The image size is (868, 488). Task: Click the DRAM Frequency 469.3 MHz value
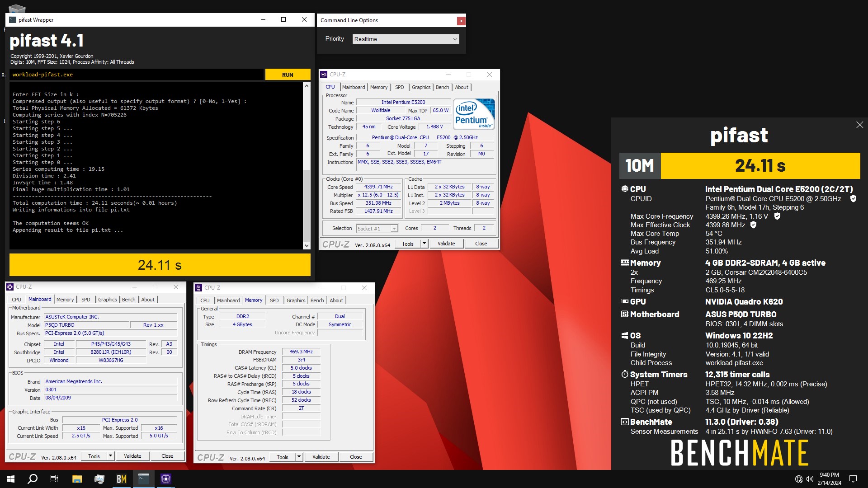(301, 352)
